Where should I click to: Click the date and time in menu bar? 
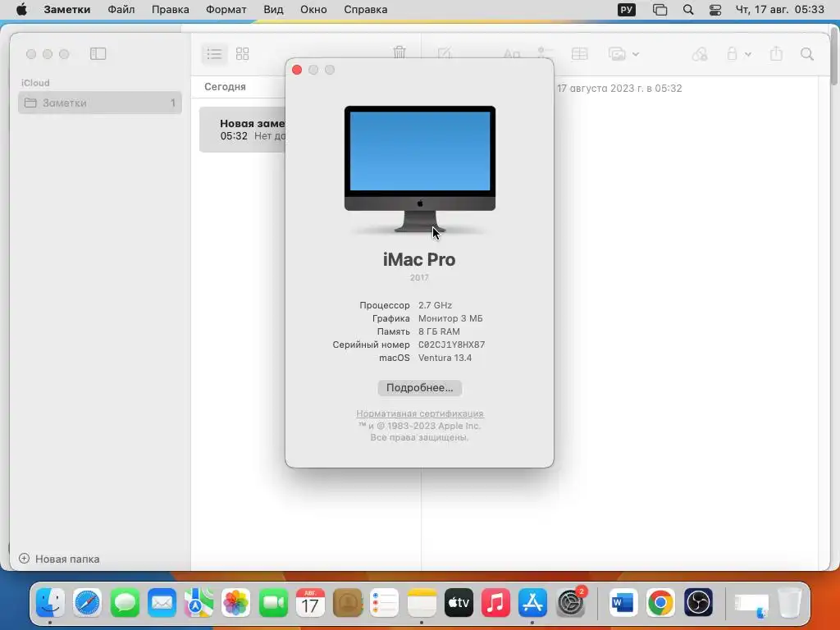coord(779,10)
